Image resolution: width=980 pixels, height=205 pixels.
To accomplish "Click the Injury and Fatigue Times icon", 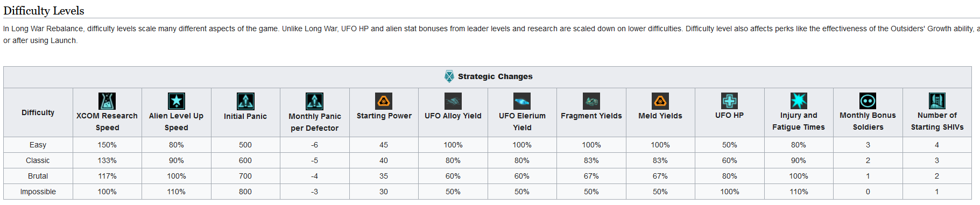I will coord(799,101).
